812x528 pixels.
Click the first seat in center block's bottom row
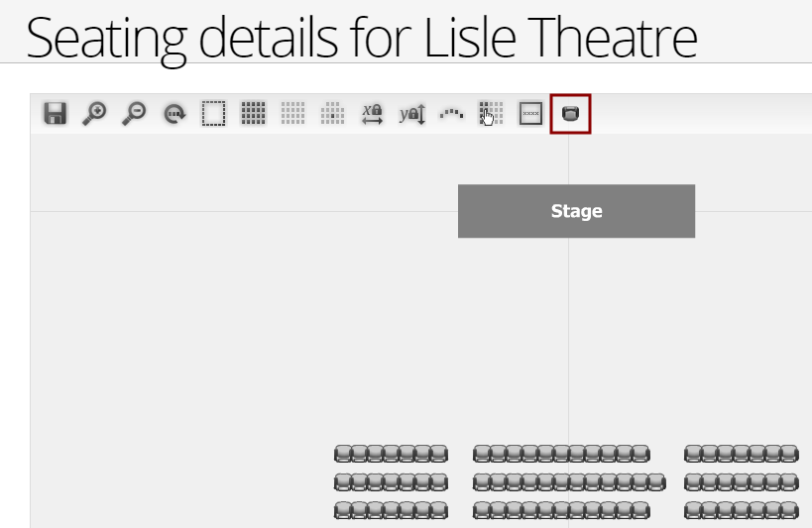tap(482, 510)
